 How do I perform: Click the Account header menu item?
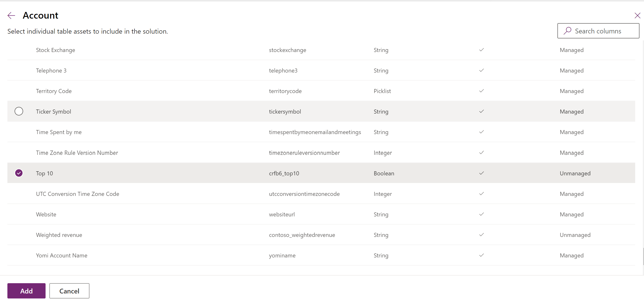(x=40, y=15)
